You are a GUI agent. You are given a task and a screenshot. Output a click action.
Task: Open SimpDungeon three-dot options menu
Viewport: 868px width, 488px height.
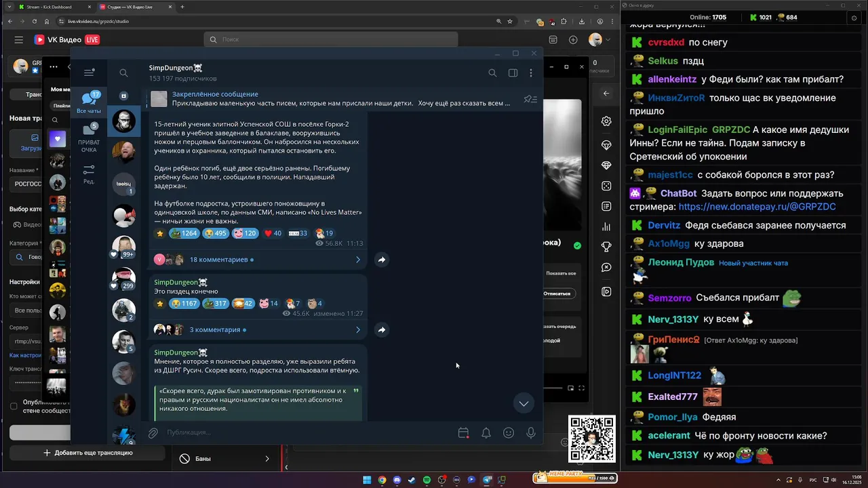click(531, 73)
